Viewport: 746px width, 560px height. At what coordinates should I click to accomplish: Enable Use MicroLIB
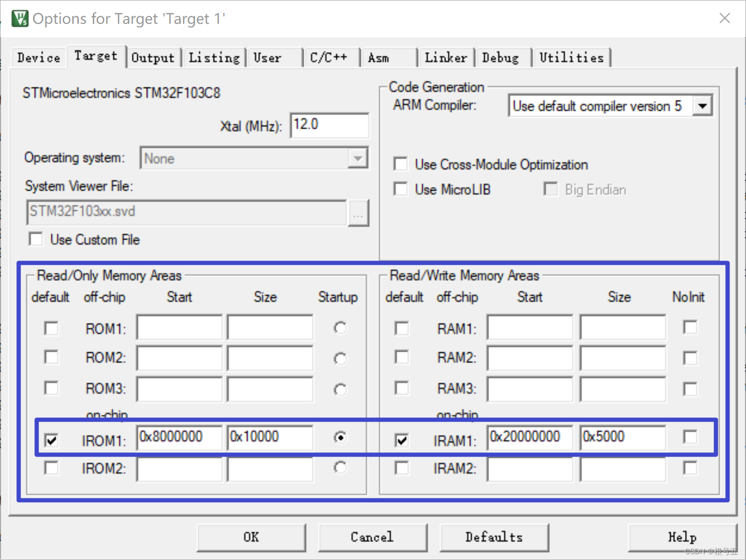401,189
